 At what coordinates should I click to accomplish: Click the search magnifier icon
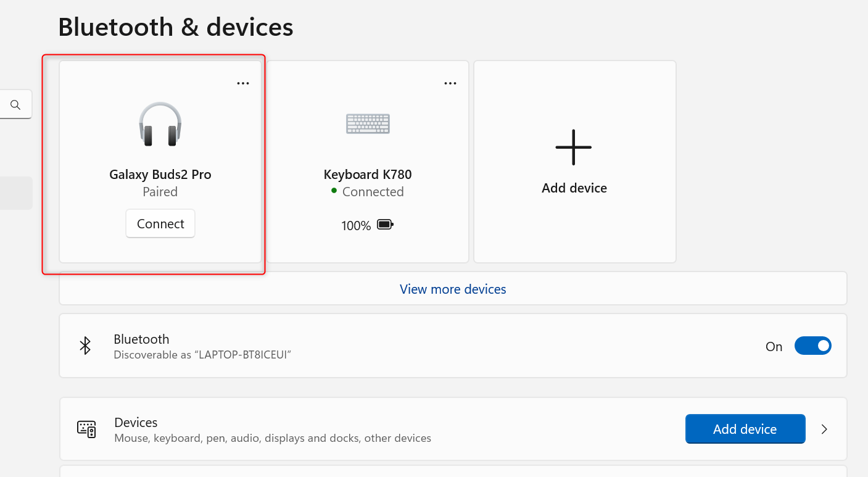pos(15,105)
